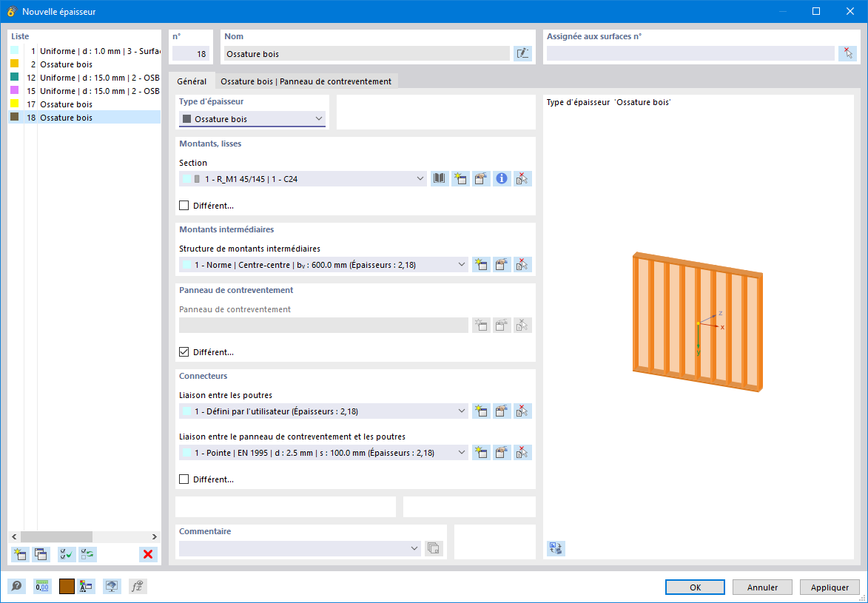Select list item '15 Uniforme | d : 15.0 mm'

(x=84, y=91)
